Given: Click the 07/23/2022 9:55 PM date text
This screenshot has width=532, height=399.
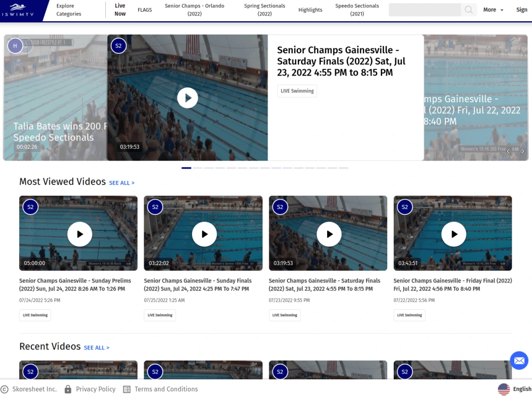Looking at the screenshot, I should coord(289,300).
